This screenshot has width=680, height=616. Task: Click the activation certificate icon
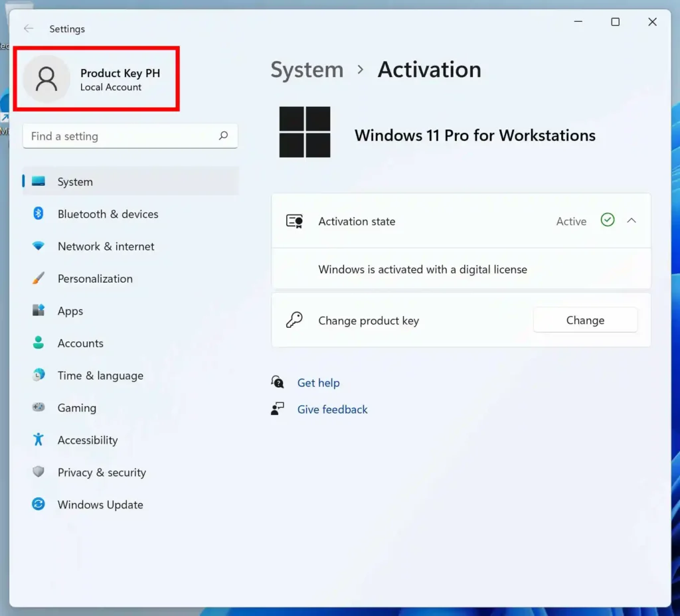(x=294, y=221)
